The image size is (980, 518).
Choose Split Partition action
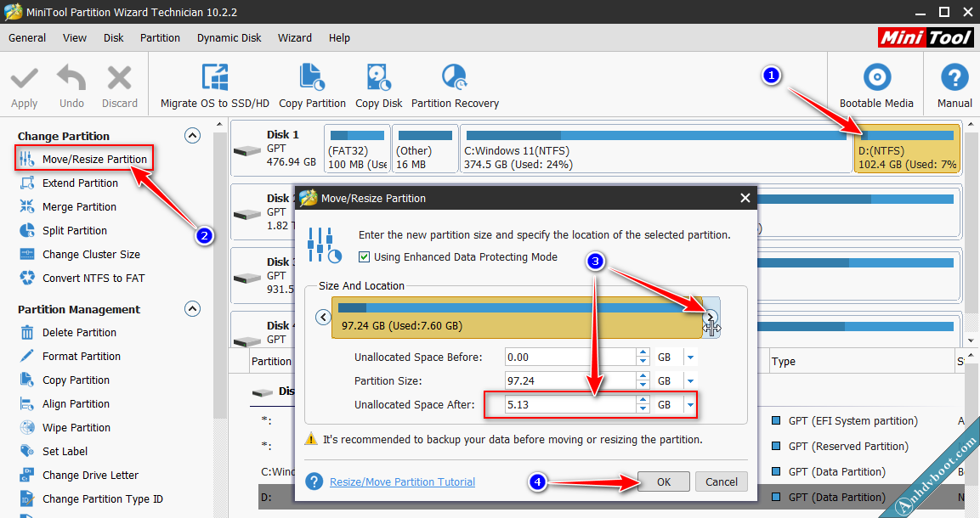click(x=63, y=230)
